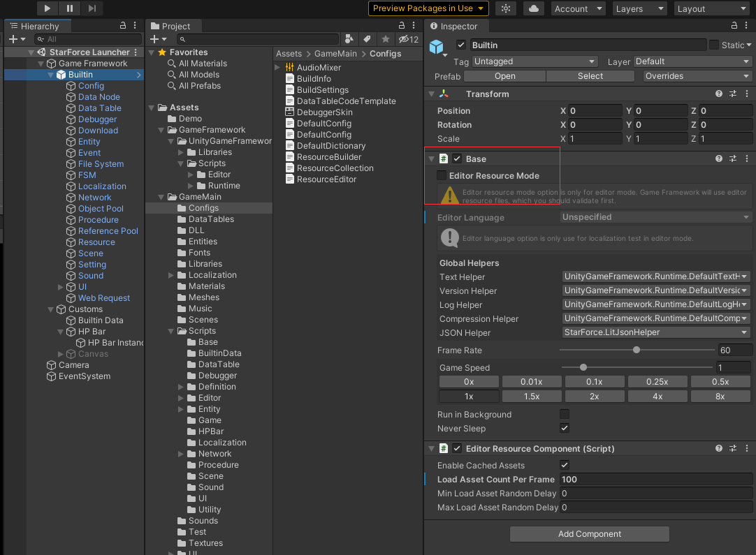Disable the Base component checkbox
This screenshot has width=756, height=555.
457,158
